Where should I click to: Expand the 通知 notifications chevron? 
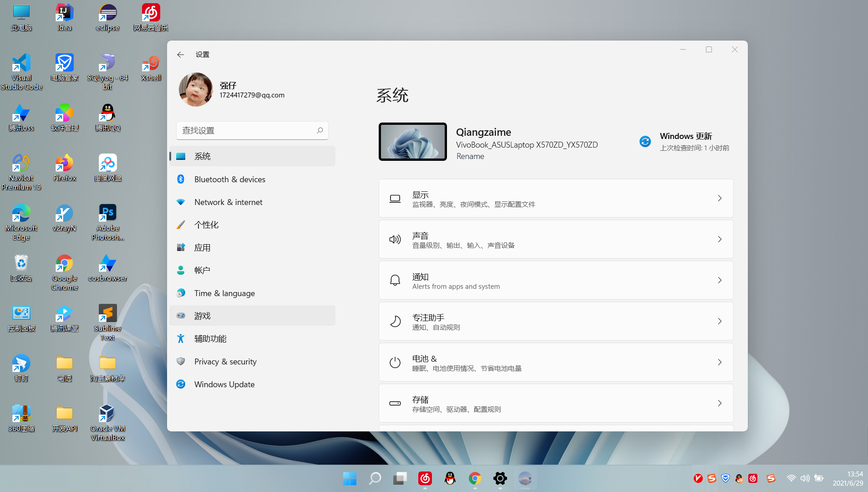pyautogui.click(x=720, y=280)
